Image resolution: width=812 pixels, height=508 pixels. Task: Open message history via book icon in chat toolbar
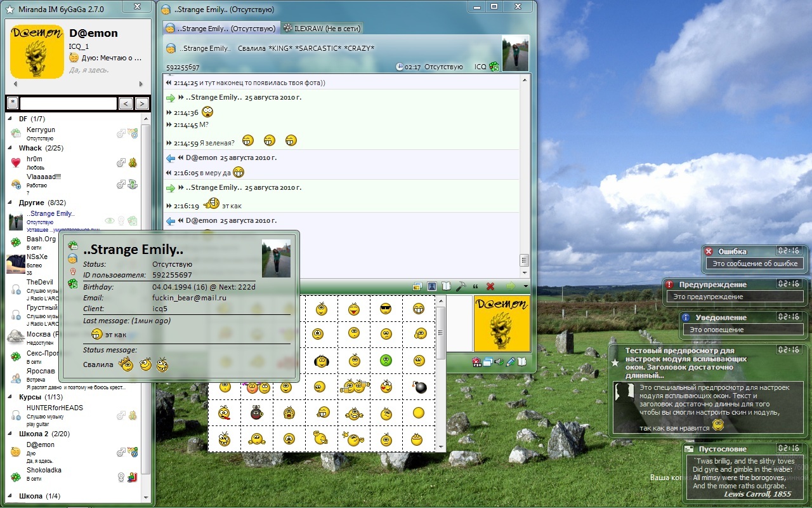[x=447, y=286]
